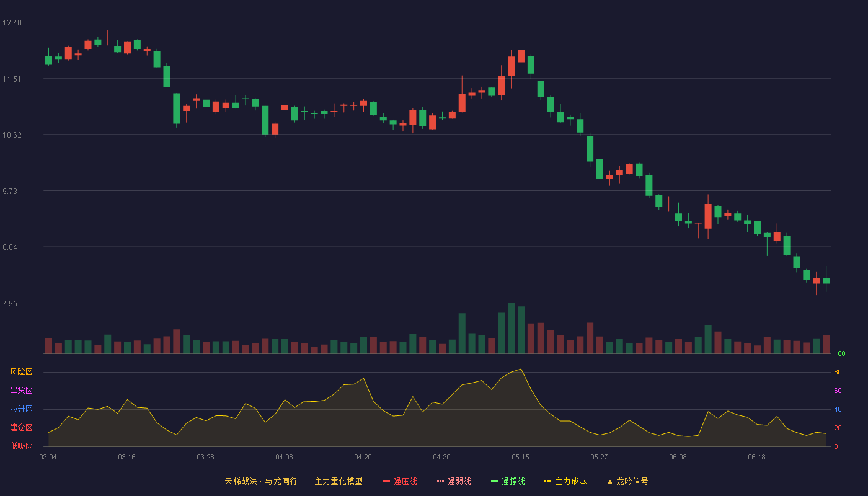The height and width of the screenshot is (496, 868).
Task: Click the peak of the yellow indicator line
Action: pyautogui.click(x=521, y=369)
